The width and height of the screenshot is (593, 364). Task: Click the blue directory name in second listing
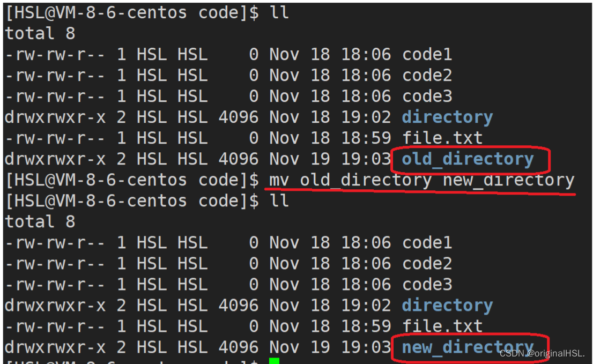click(x=447, y=306)
